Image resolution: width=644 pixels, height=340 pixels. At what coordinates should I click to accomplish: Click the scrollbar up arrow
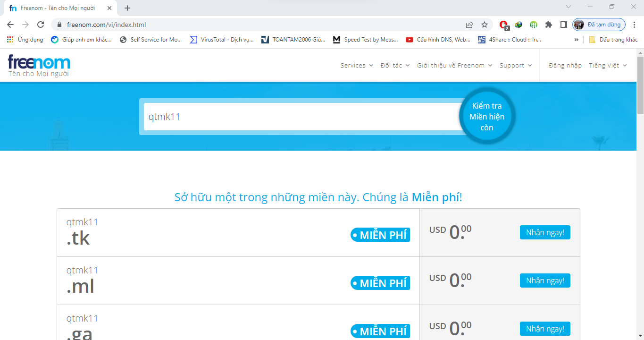tap(640, 52)
